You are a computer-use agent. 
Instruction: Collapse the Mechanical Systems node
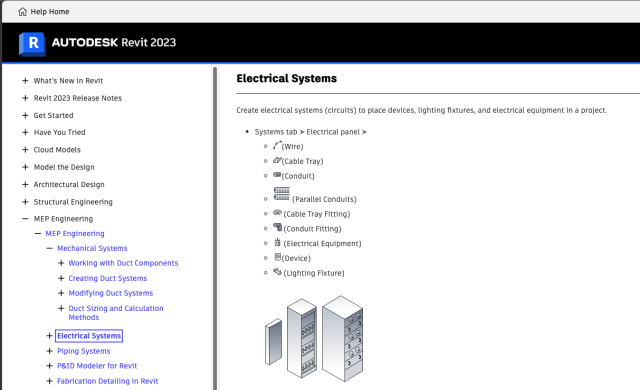click(49, 248)
